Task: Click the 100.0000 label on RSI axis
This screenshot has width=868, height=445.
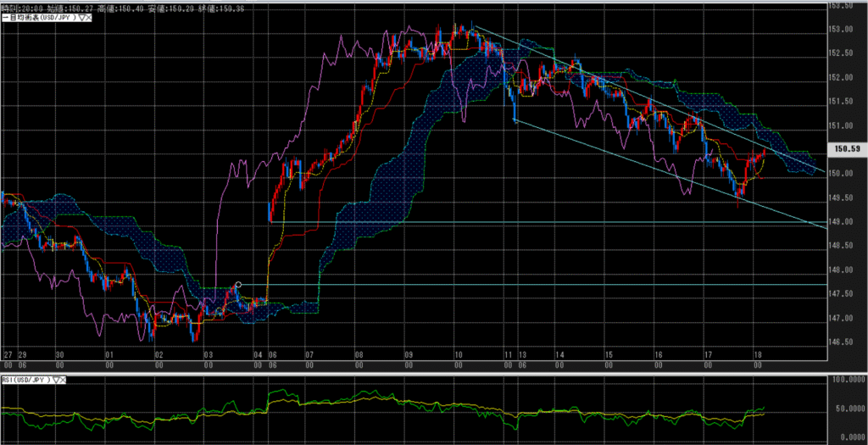Action: pyautogui.click(x=849, y=380)
